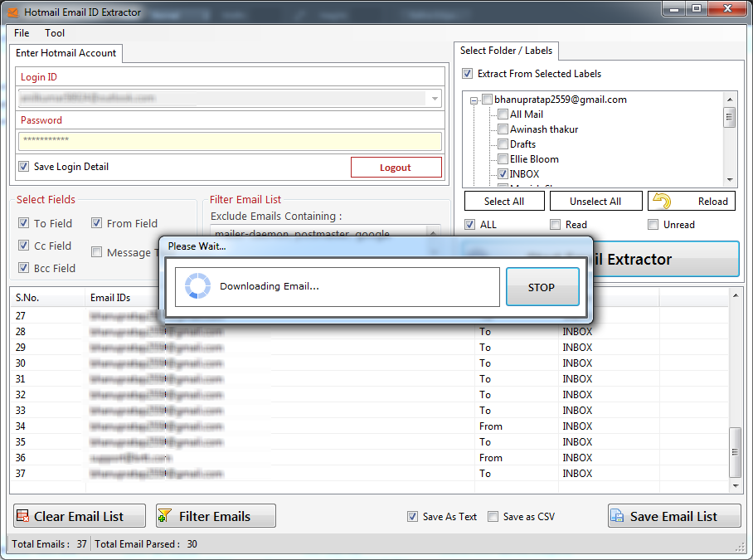The image size is (753, 560).
Task: Open the Login ID dropdown arrow
Action: pos(434,99)
